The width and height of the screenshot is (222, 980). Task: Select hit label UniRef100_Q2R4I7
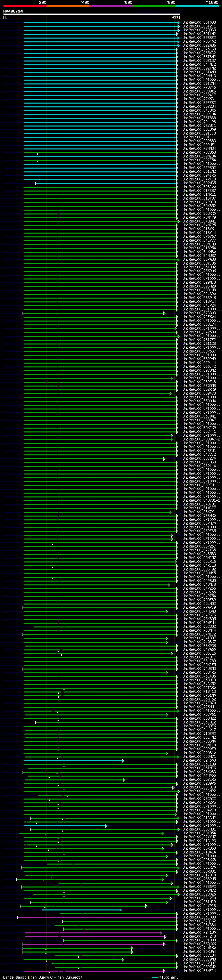[199, 95]
